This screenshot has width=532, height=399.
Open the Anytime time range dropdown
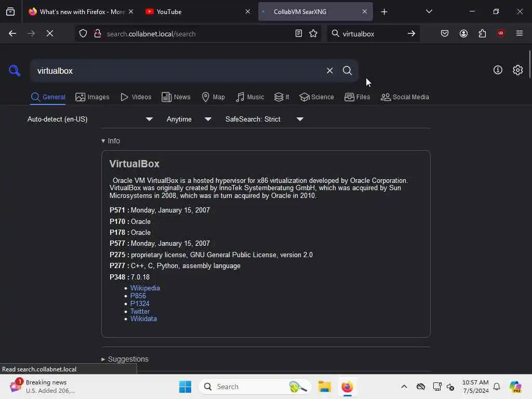[x=189, y=119]
